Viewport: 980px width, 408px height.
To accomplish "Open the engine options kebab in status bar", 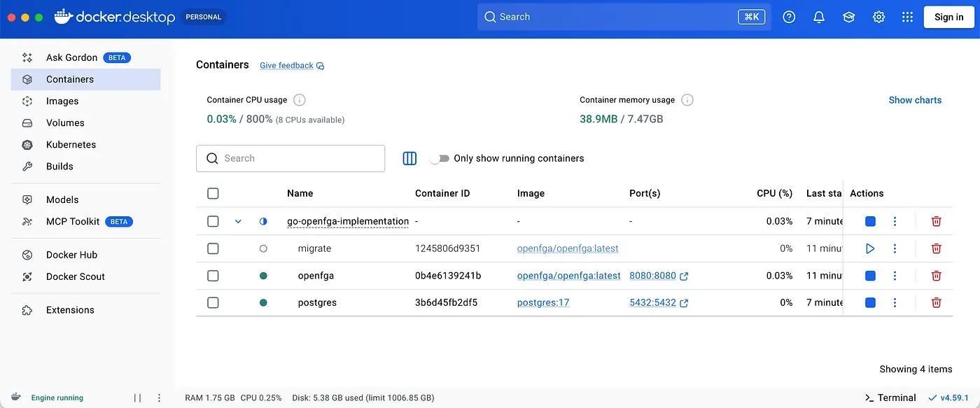I will coord(159,398).
